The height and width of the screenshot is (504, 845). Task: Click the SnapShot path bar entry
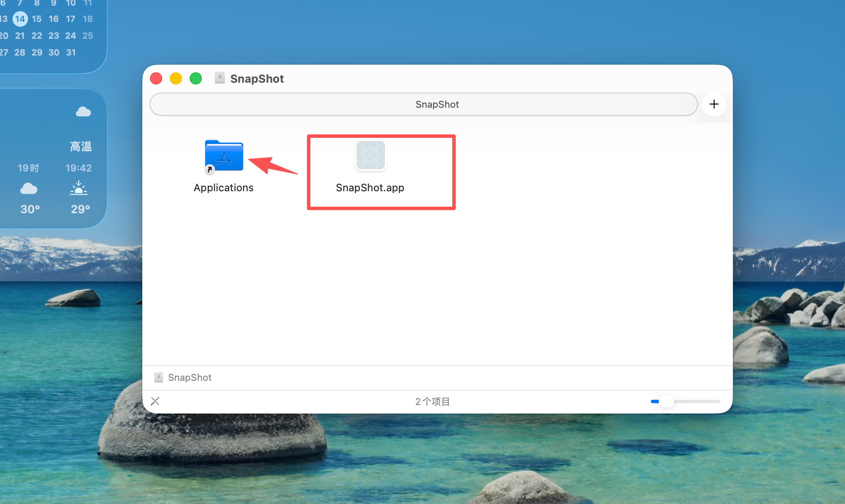[183, 377]
